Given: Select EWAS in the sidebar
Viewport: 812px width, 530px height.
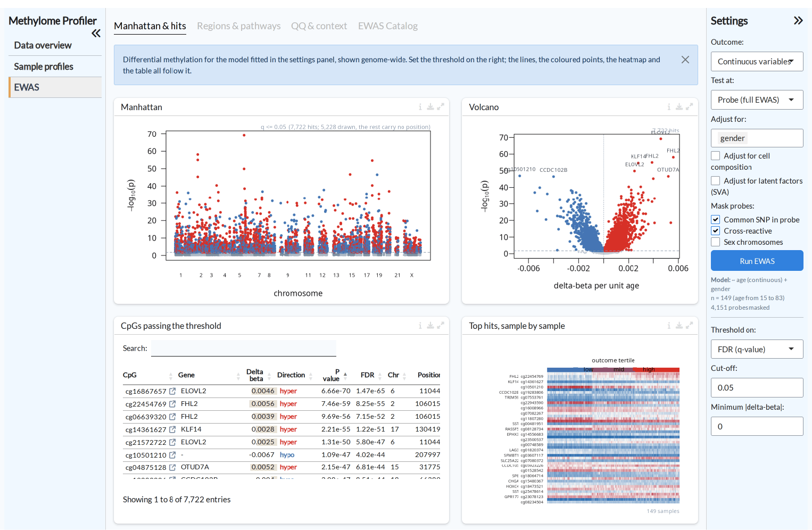Looking at the screenshot, I should click(x=55, y=87).
